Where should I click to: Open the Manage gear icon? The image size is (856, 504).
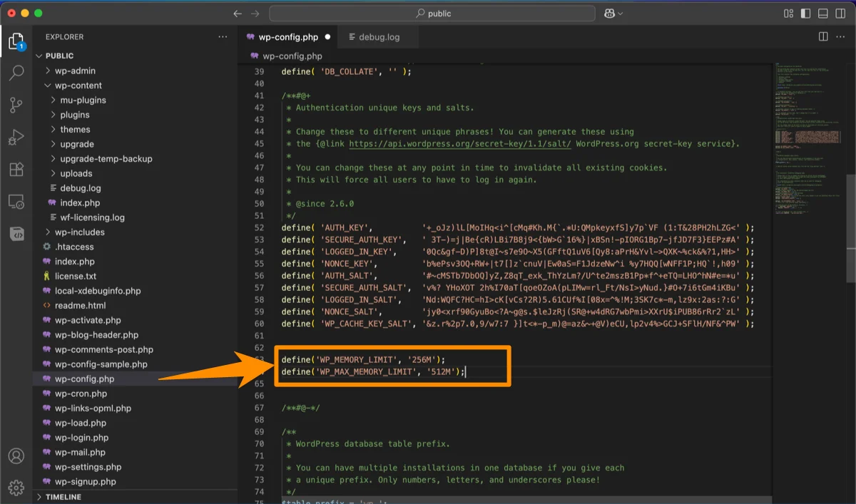tap(16, 488)
